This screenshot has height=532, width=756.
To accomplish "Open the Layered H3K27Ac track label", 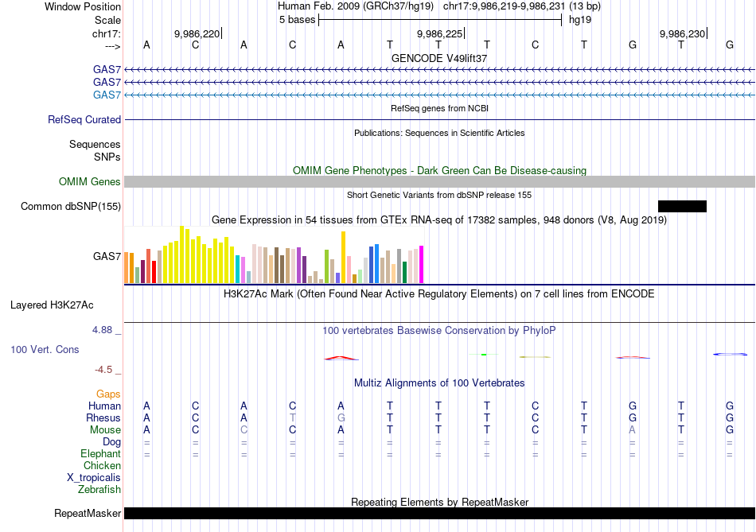I will 52,305.
